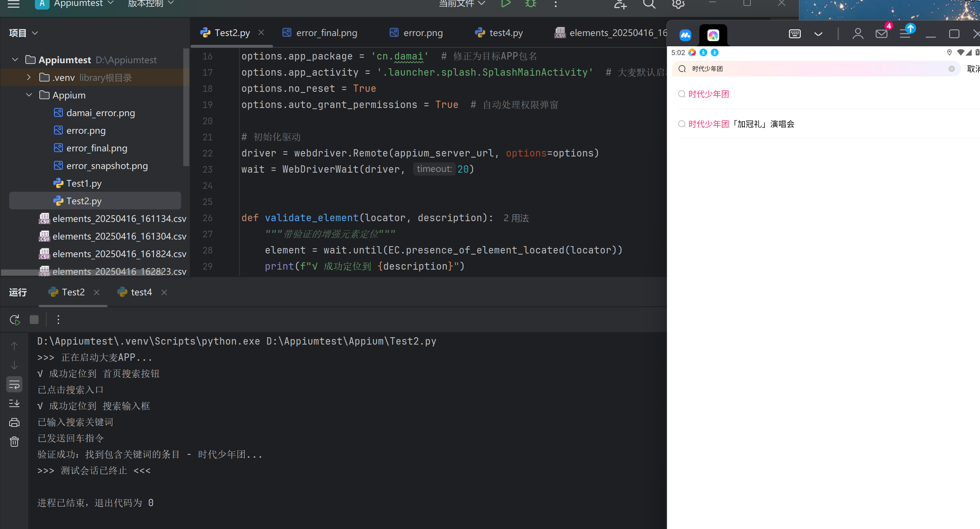Expand the .venv folder
Image resolution: width=980 pixels, height=529 pixels.
point(29,77)
